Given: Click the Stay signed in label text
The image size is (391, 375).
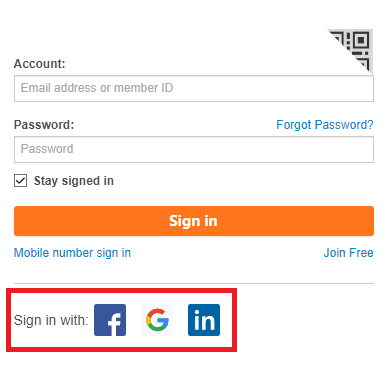Looking at the screenshot, I should (x=74, y=181).
